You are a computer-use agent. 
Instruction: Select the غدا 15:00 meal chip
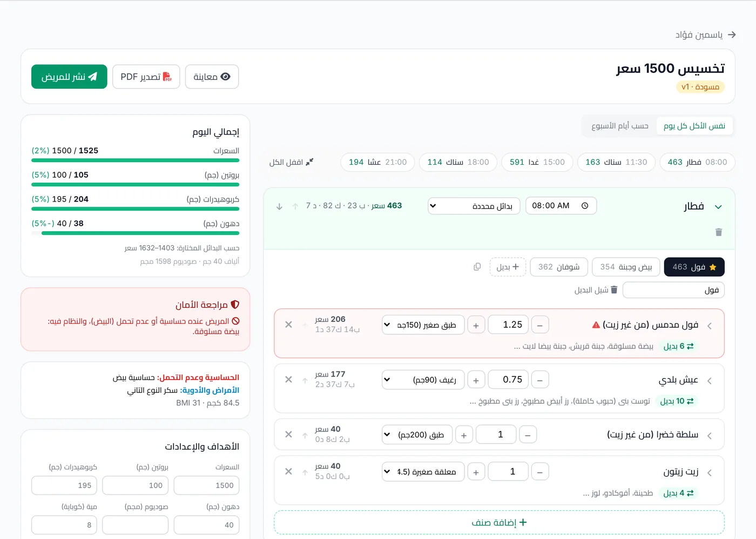click(537, 162)
